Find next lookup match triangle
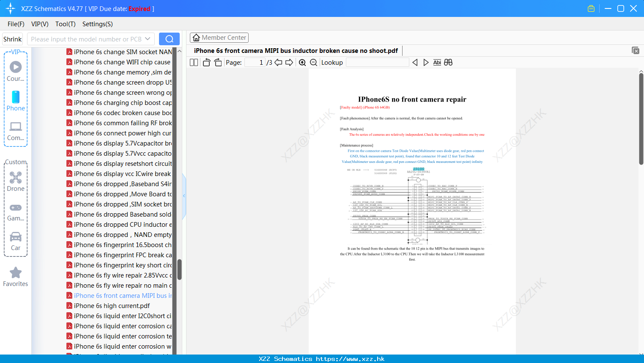 click(x=426, y=62)
